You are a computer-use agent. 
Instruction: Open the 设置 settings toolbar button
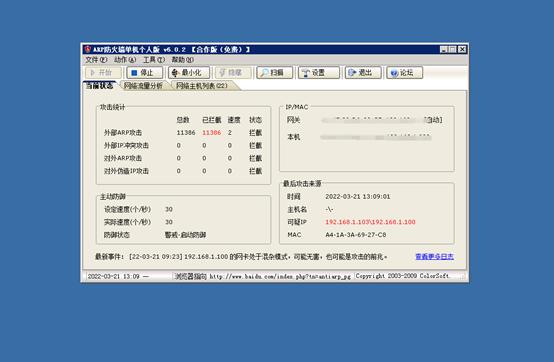[x=318, y=73]
